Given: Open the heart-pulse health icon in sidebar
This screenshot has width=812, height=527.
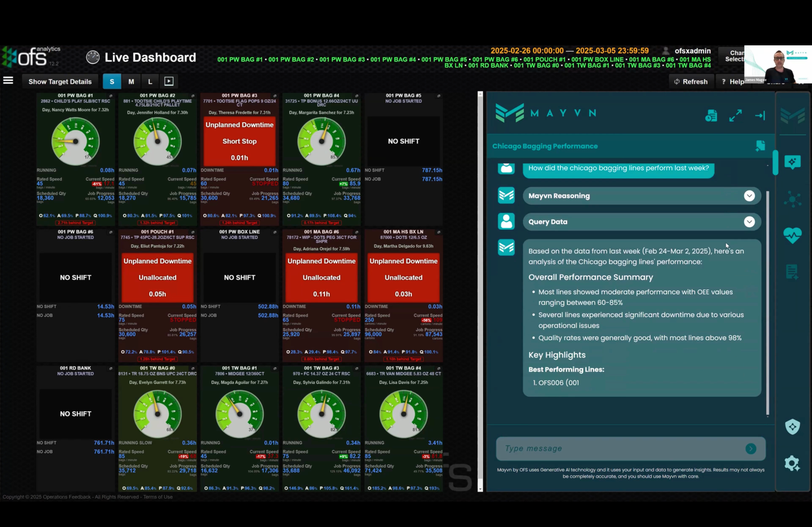Looking at the screenshot, I should [792, 235].
